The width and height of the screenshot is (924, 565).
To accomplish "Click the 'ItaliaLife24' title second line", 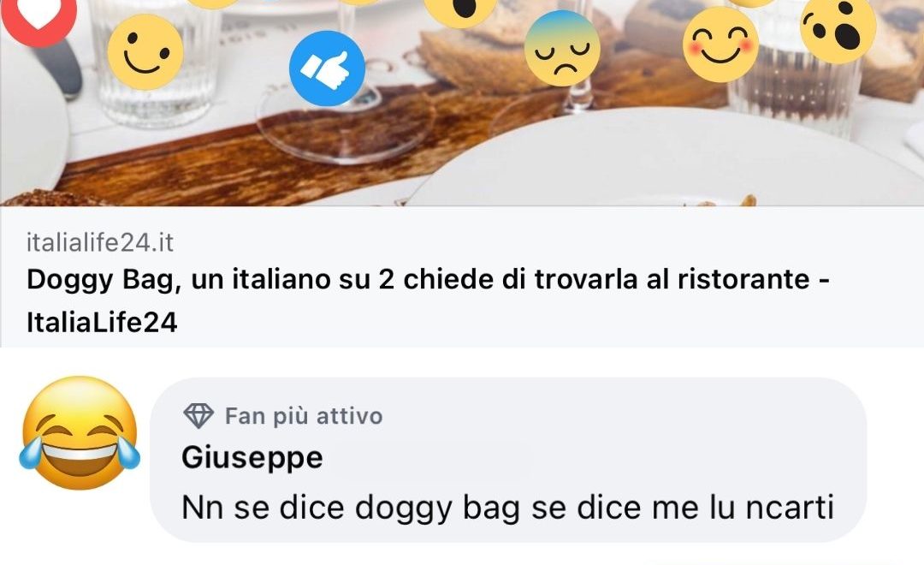I will 102,323.
